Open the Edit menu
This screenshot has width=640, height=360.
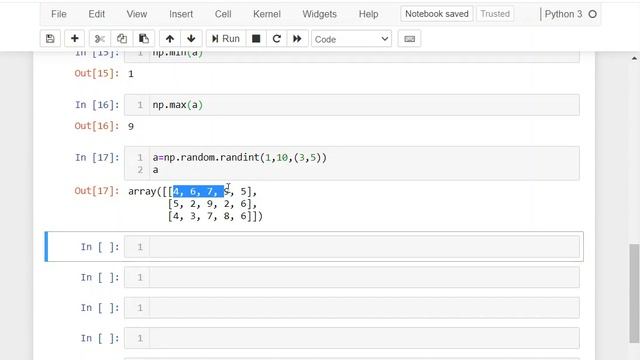(96, 14)
